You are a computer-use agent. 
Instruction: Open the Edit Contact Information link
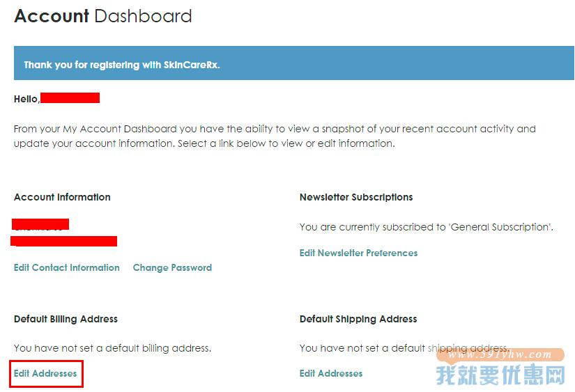click(67, 267)
